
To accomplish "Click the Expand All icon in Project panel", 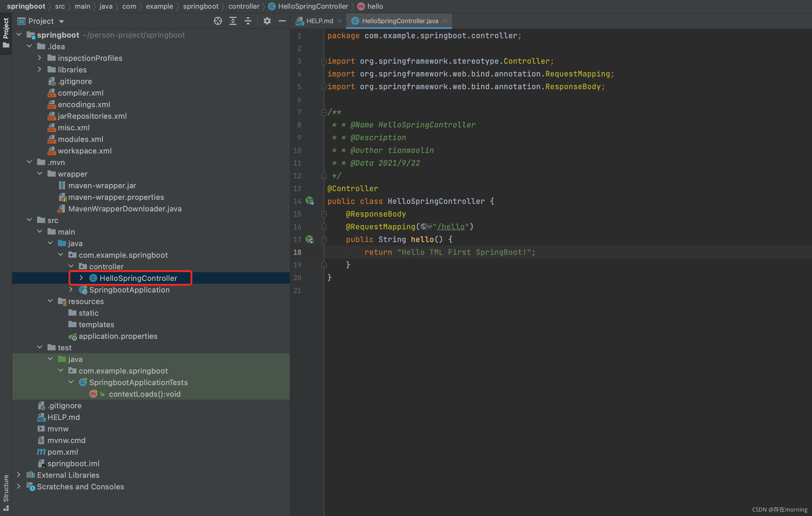I will tap(233, 21).
